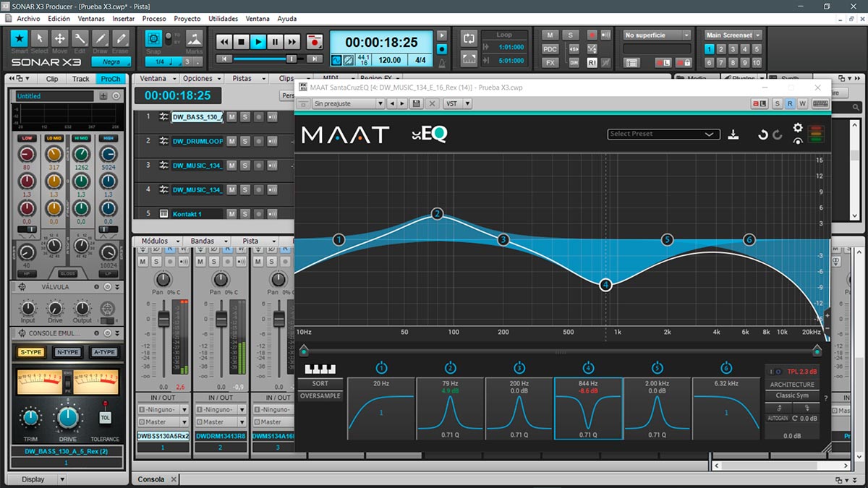
Task: Select the N-TYPE console emulator mode
Action: click(x=68, y=352)
